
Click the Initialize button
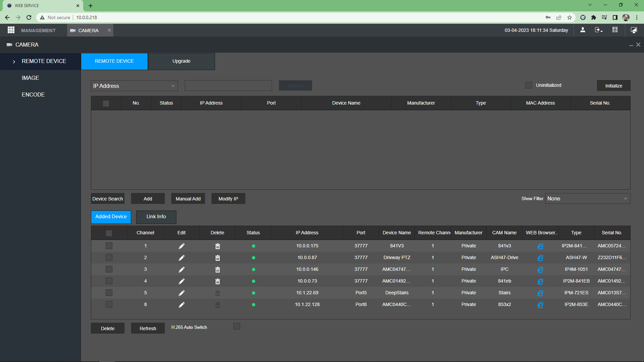click(614, 85)
